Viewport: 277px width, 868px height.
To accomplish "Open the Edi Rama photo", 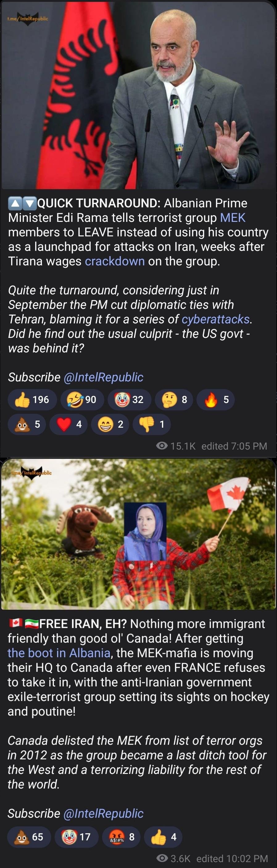I will [138, 95].
